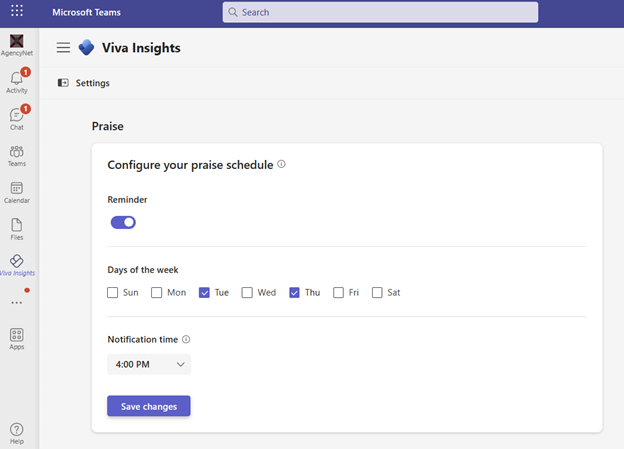Image resolution: width=624 pixels, height=449 pixels.
Task: Expand the Notification time dropdown
Action: point(148,365)
